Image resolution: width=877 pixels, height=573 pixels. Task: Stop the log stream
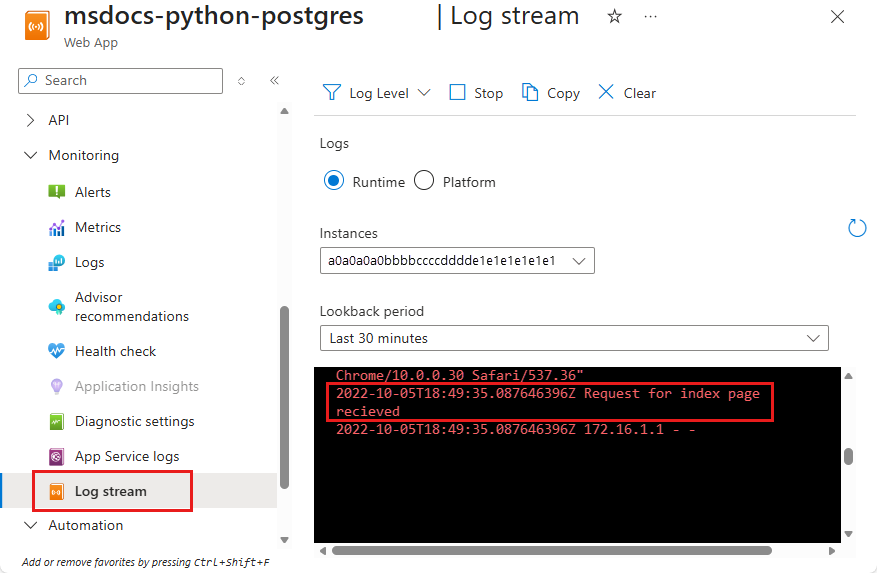pyautogui.click(x=475, y=93)
